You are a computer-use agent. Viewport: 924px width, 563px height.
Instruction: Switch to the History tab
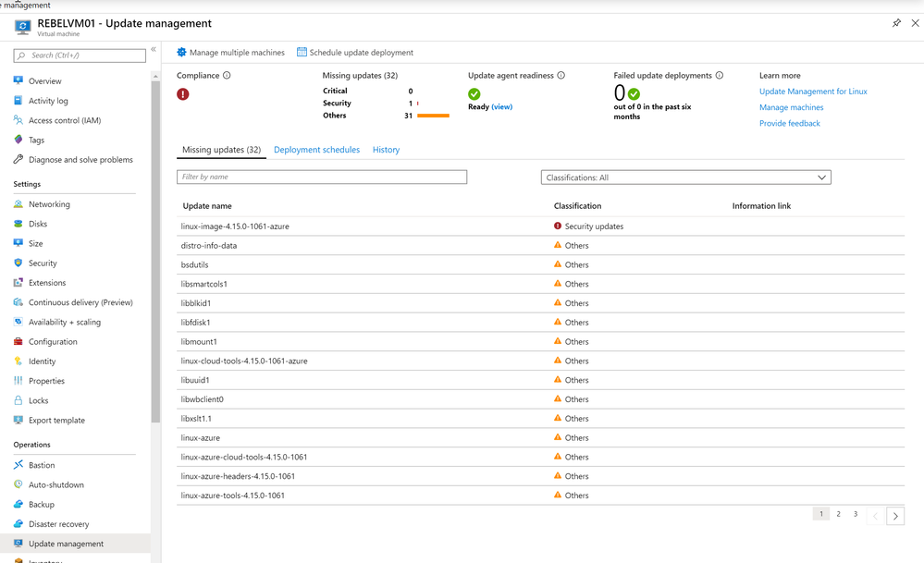(386, 150)
